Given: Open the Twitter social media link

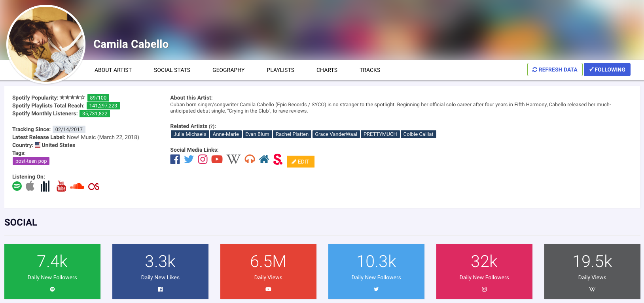Looking at the screenshot, I should click(189, 159).
